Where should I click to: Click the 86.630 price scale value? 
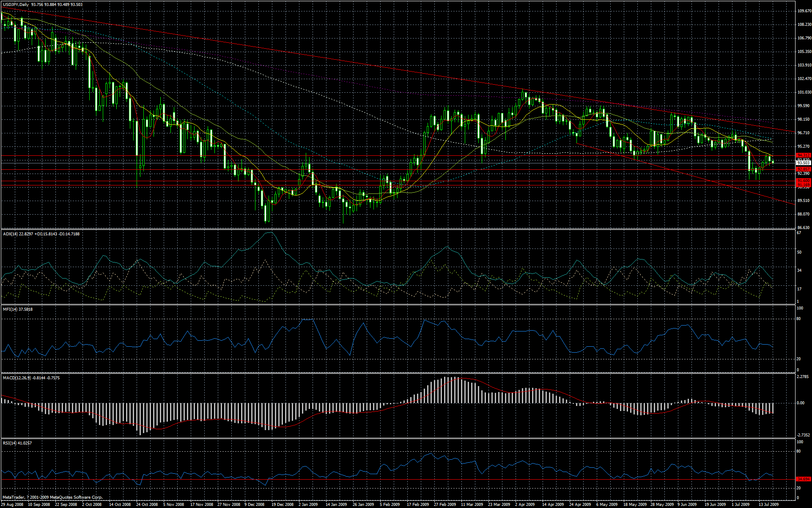click(804, 228)
